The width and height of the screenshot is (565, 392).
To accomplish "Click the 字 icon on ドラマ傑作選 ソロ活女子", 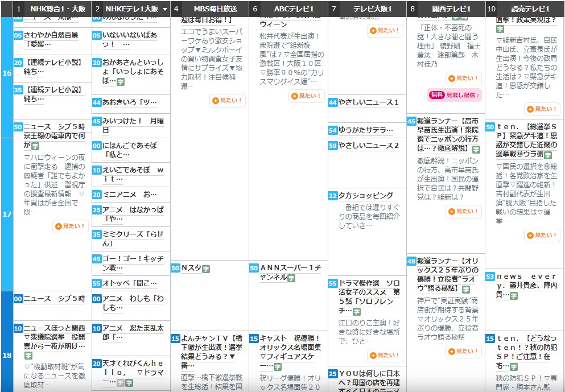I will point(357,312).
